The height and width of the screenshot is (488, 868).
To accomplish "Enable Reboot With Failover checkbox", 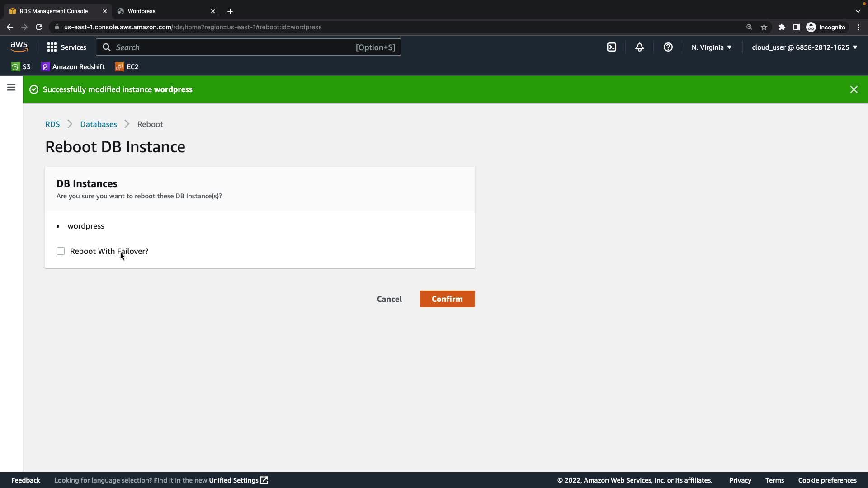I will [61, 251].
